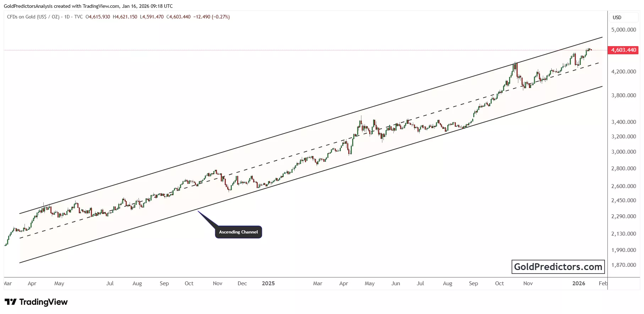Viewport: 644px width, 314px height.
Task: Select the Ascending Channel annotation label
Action: click(x=238, y=232)
